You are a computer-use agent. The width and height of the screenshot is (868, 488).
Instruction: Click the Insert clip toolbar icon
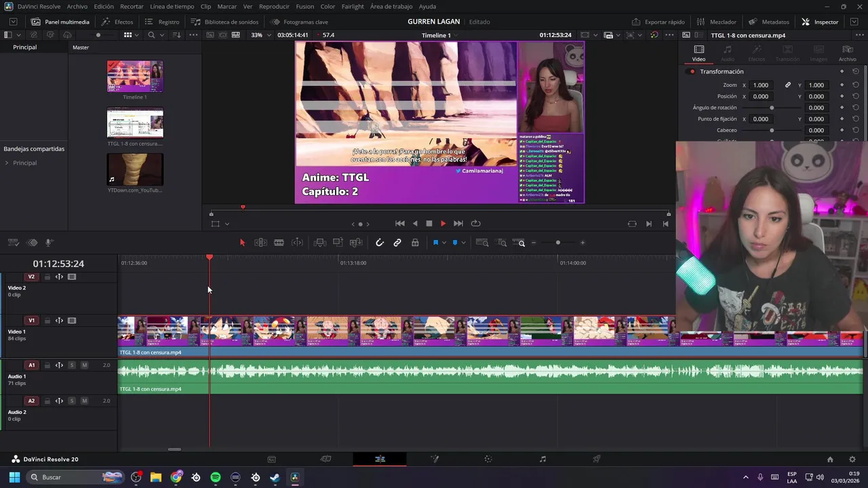[319, 243]
